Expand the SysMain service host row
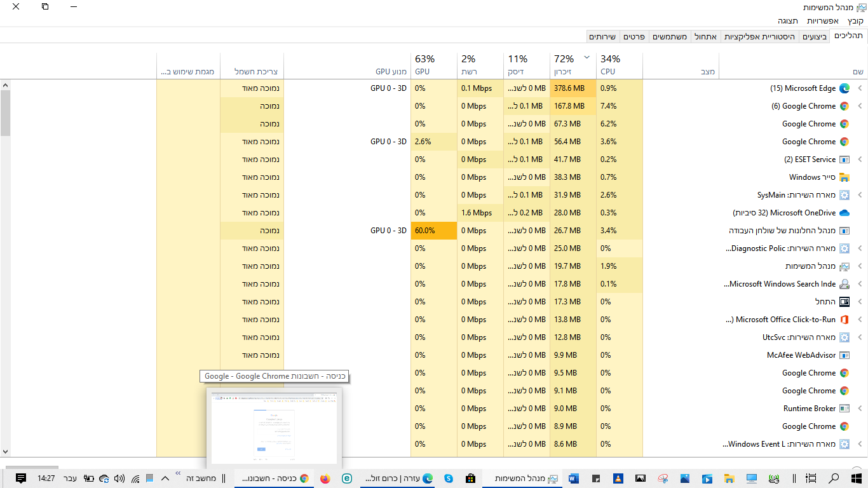This screenshot has height=488, width=868. [x=860, y=195]
